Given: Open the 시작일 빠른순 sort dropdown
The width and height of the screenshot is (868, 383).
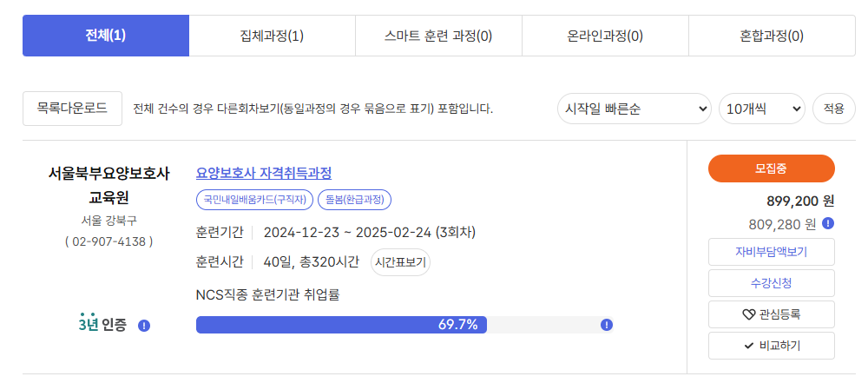Looking at the screenshot, I should tap(634, 109).
